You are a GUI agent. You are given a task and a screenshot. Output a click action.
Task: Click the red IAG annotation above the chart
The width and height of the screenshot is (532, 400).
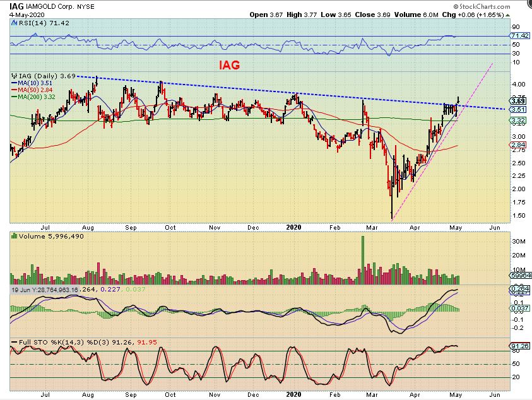point(229,65)
